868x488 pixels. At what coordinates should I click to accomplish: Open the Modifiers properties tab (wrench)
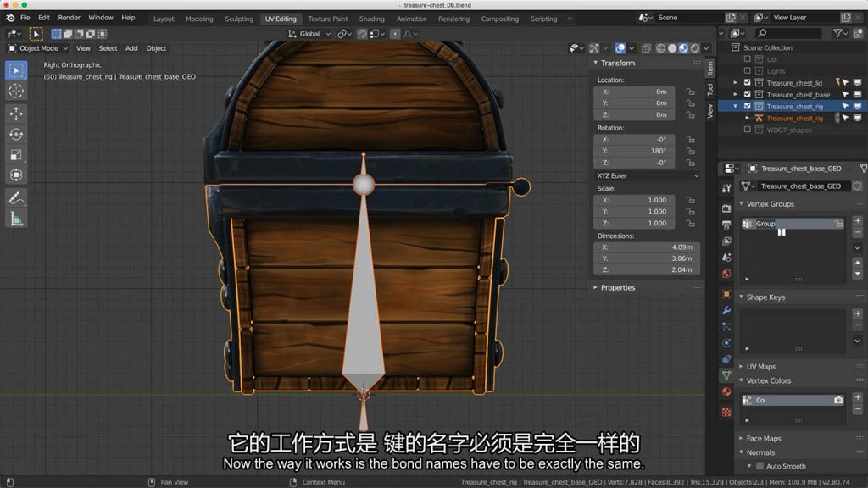pos(726,310)
